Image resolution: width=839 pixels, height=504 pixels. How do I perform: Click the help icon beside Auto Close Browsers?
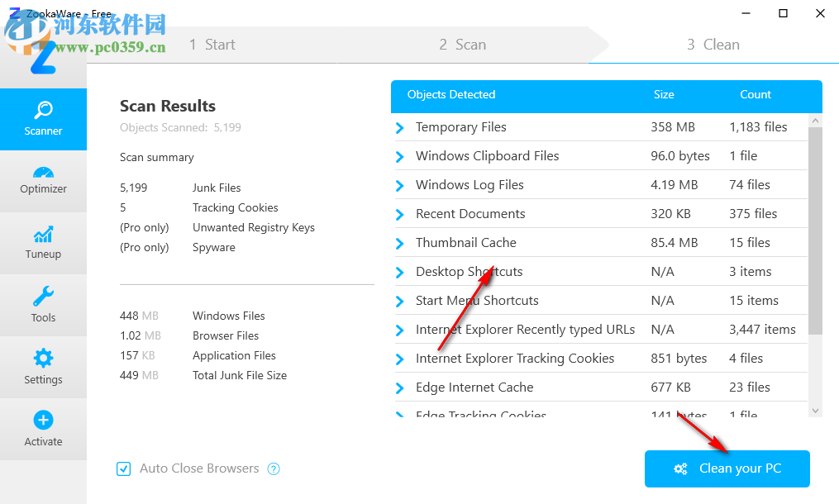click(x=274, y=468)
